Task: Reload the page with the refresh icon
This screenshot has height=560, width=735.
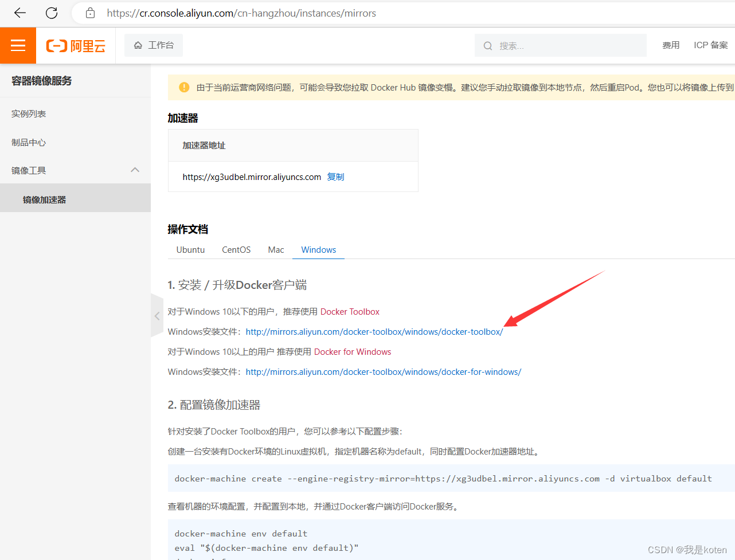Action: click(x=52, y=13)
